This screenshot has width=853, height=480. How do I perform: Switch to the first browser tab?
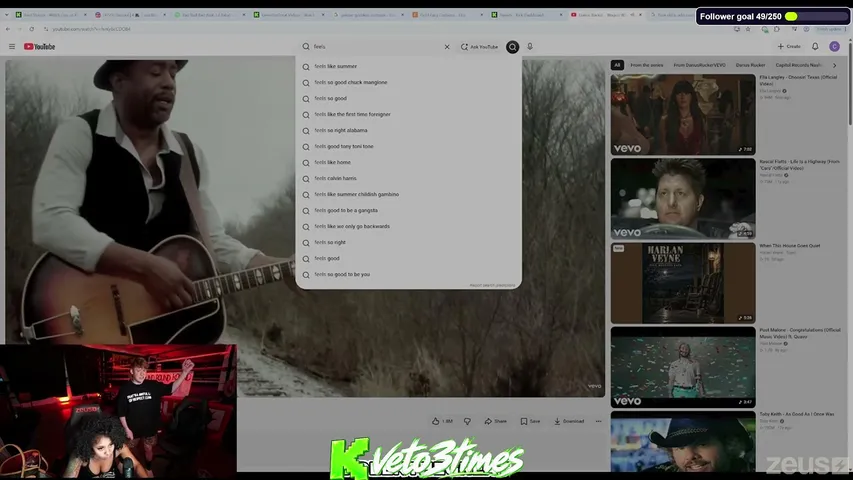coord(50,15)
